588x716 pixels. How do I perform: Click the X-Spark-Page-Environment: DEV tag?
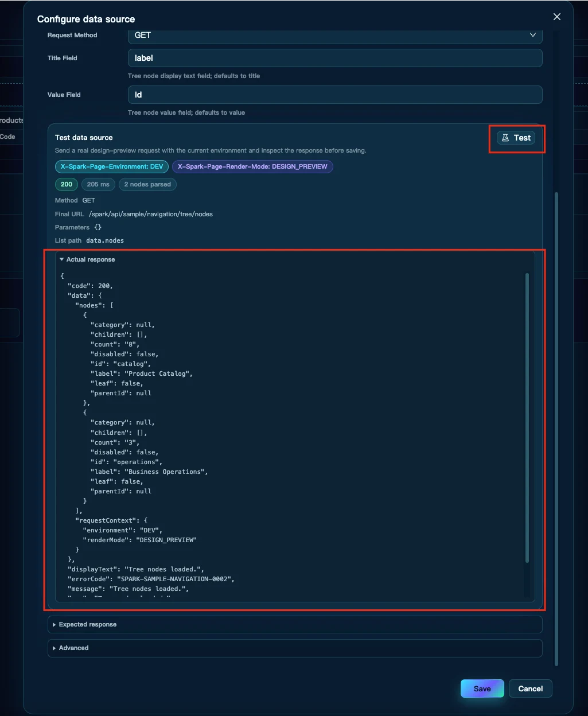tap(112, 166)
